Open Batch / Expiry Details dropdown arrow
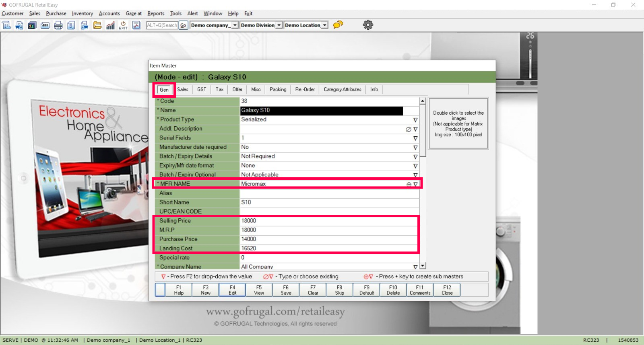This screenshot has height=345, width=644. click(x=415, y=157)
